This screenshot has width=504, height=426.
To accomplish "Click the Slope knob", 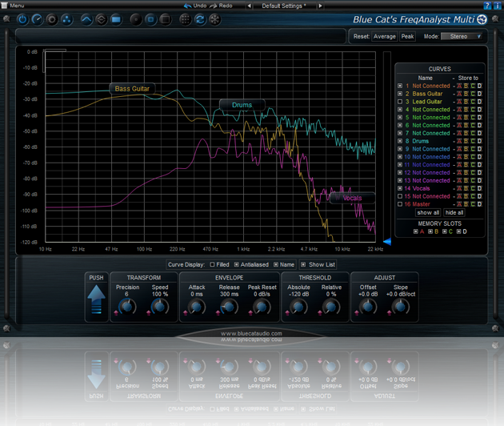I will click(401, 307).
